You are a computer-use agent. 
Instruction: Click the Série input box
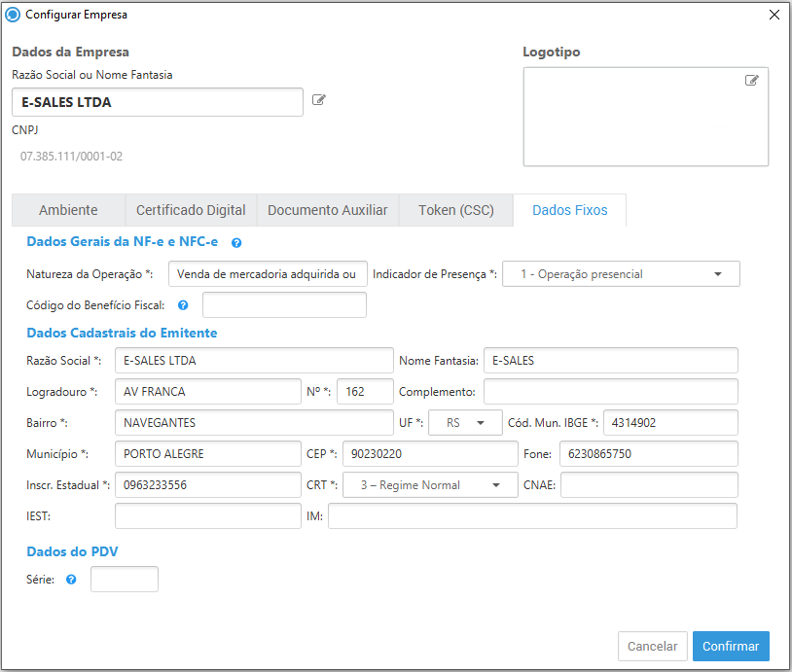tap(124, 580)
